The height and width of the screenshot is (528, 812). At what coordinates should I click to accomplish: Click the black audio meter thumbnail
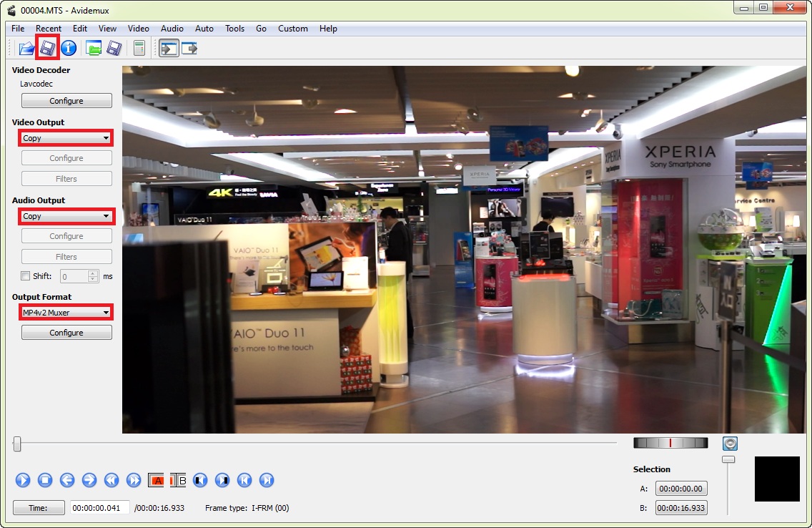pos(777,479)
